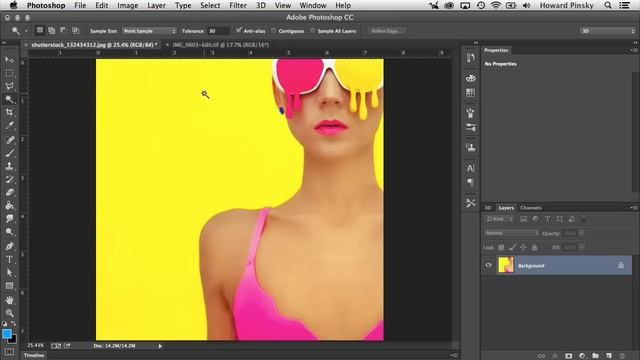Screen dimensions: 640x360
Task: Select the Clone Stamp tool
Action: click(9, 166)
